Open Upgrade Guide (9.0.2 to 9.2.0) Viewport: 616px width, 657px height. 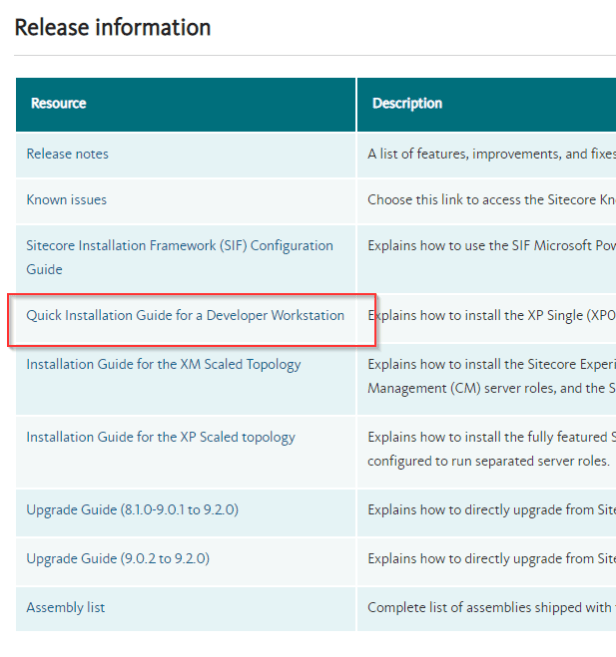(x=118, y=559)
